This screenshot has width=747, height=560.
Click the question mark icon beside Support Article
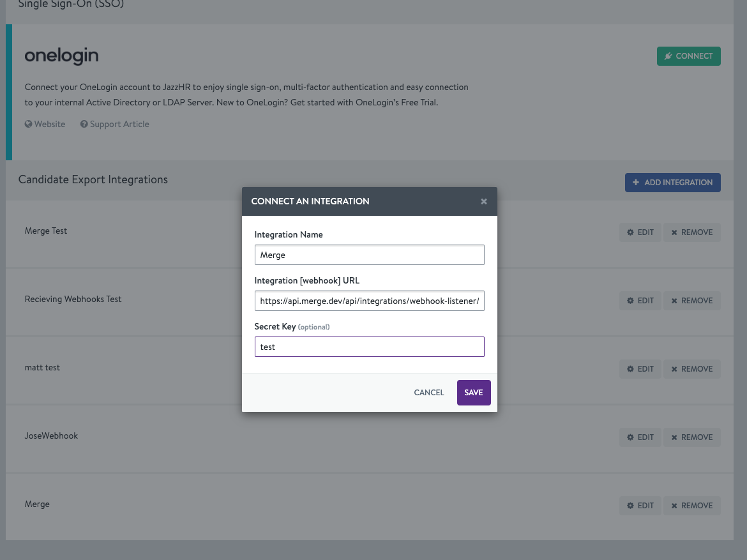[x=84, y=125]
